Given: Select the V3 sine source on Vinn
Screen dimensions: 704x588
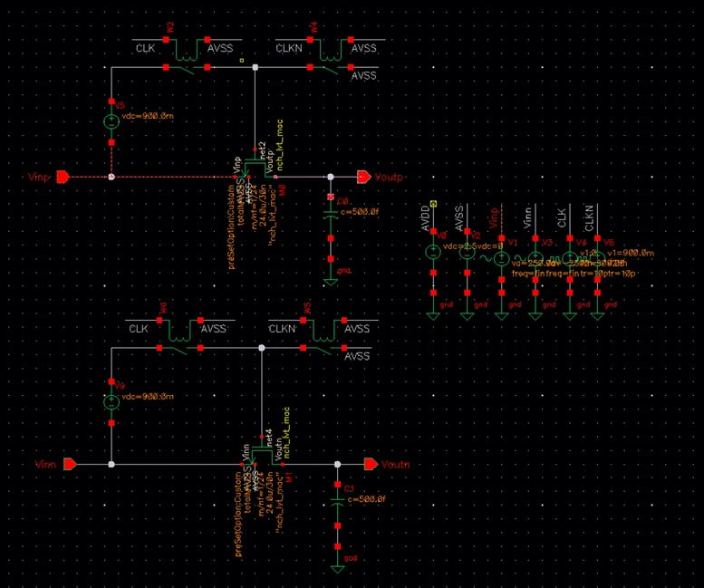Looking at the screenshot, I should [x=535, y=259].
